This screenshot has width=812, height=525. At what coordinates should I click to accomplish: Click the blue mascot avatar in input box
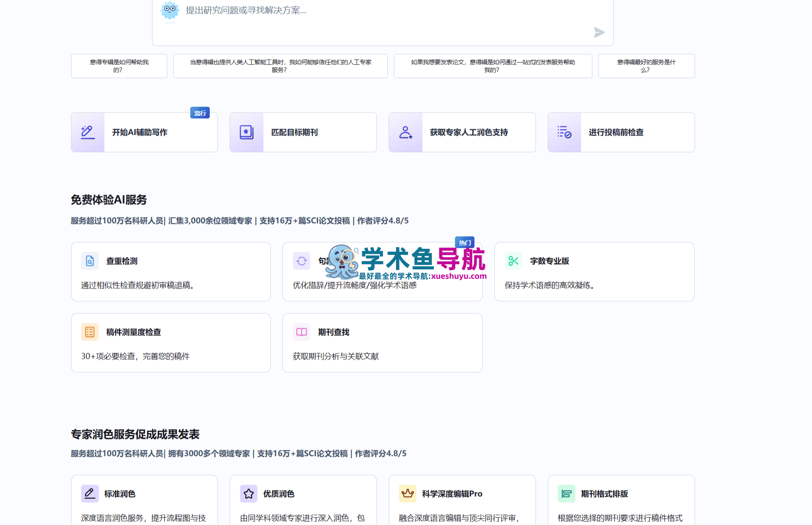coord(169,10)
